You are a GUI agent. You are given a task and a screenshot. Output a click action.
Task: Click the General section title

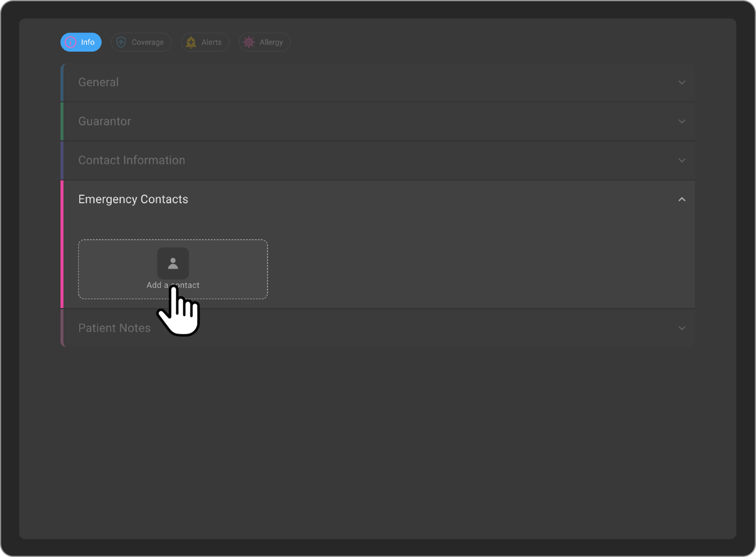click(x=99, y=82)
